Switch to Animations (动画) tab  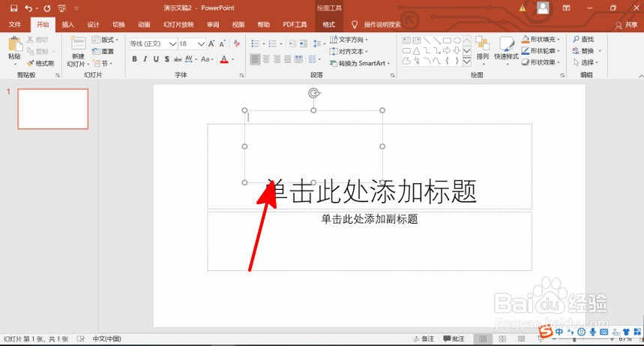pos(144,25)
